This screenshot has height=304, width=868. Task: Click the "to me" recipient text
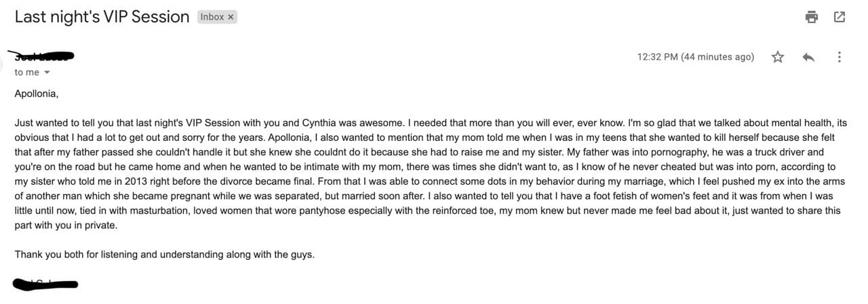(27, 72)
